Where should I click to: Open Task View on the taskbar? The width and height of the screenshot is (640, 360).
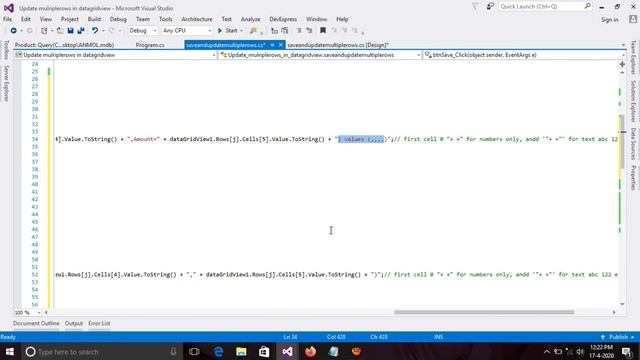[x=195, y=351]
